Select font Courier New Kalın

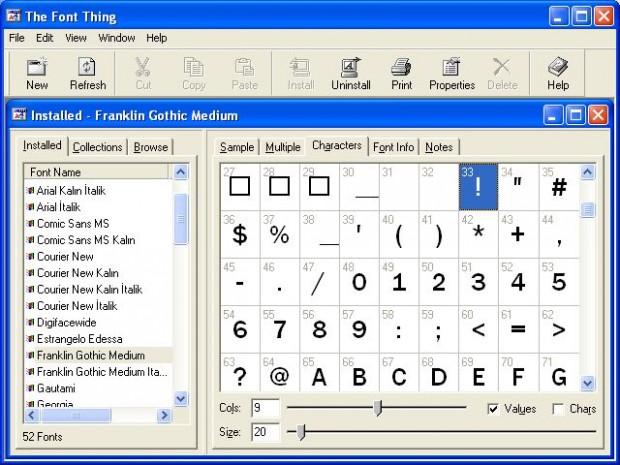tap(78, 273)
